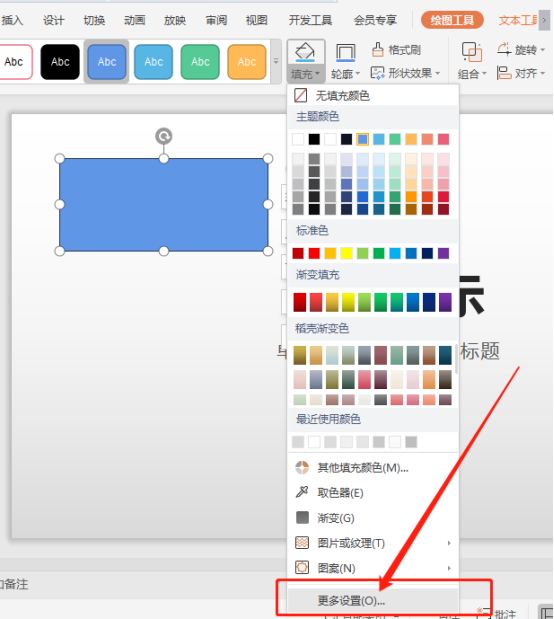Click the Fill paint bucket icon
The height and width of the screenshot is (619, 554).
(x=305, y=52)
